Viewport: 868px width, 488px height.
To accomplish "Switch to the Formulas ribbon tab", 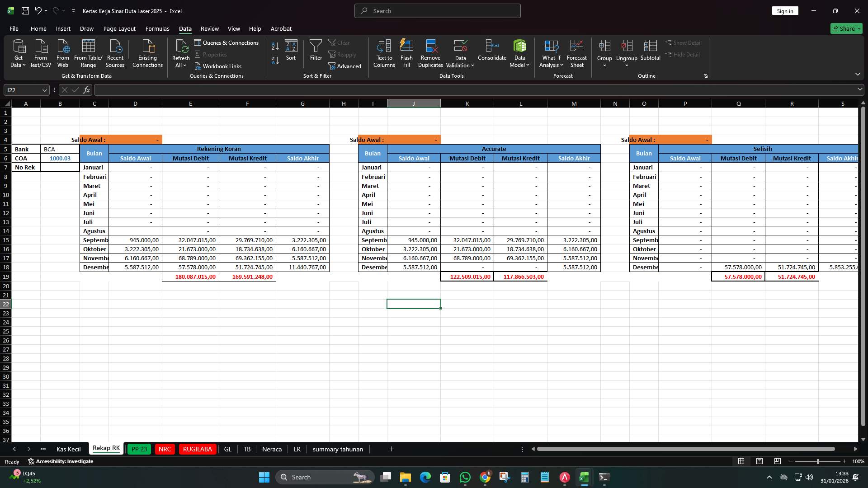I will point(157,28).
